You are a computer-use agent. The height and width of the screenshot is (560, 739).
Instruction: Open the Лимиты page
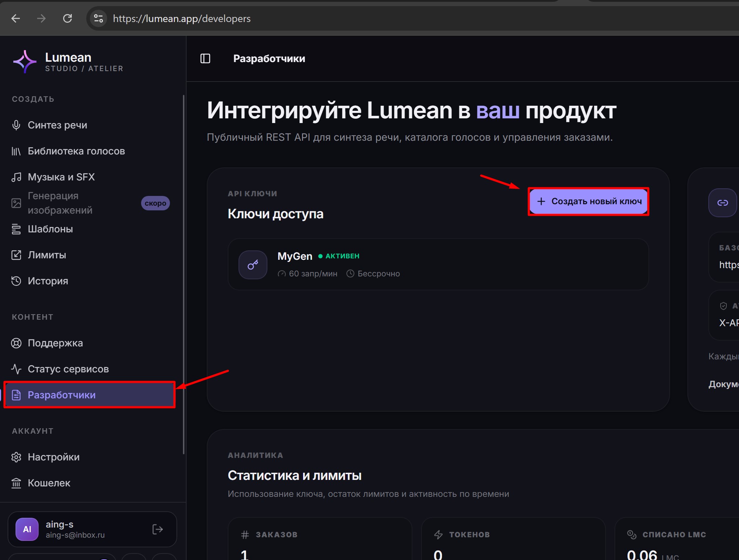[x=93, y=255]
